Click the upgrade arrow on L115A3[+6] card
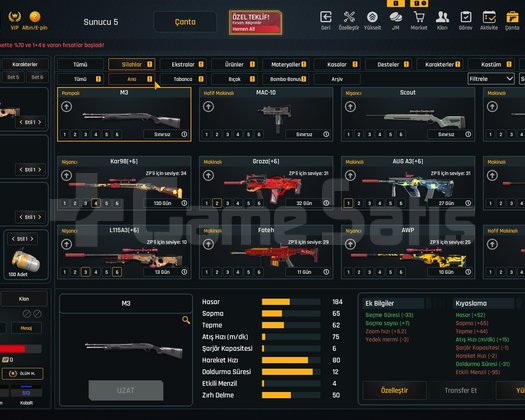This screenshot has width=525, height=420. click(x=66, y=244)
